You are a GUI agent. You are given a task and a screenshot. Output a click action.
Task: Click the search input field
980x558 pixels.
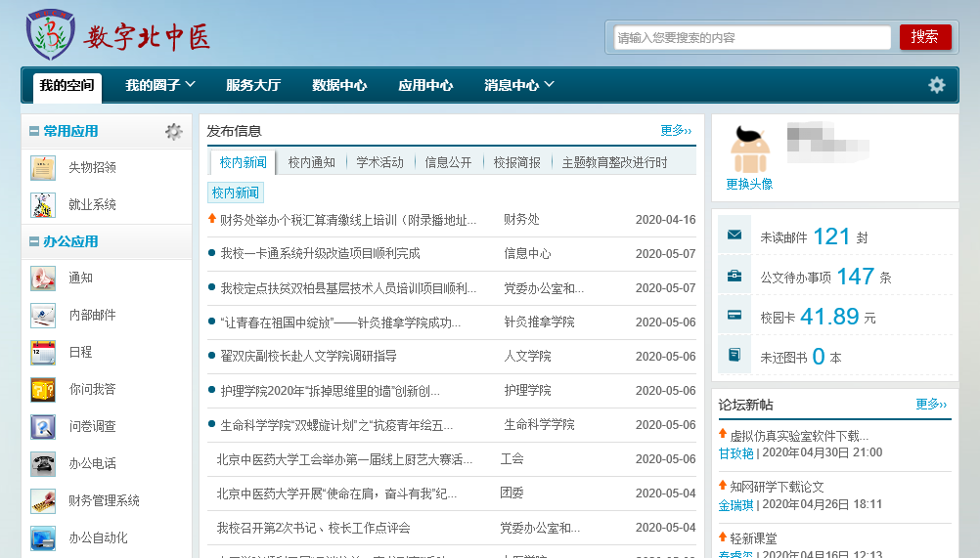(x=751, y=37)
